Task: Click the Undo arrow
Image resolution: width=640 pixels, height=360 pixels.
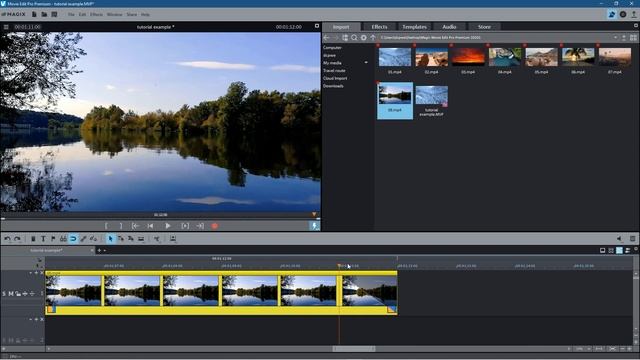Action: (x=8, y=239)
